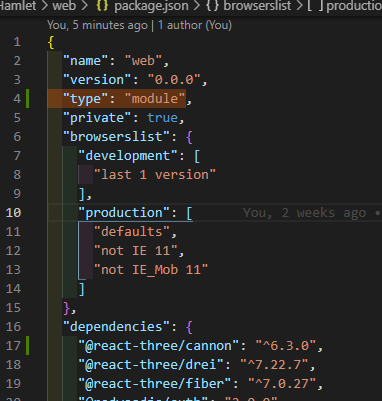Click the closing brace on line 15
This screenshot has width=382, height=401.
(x=66, y=308)
